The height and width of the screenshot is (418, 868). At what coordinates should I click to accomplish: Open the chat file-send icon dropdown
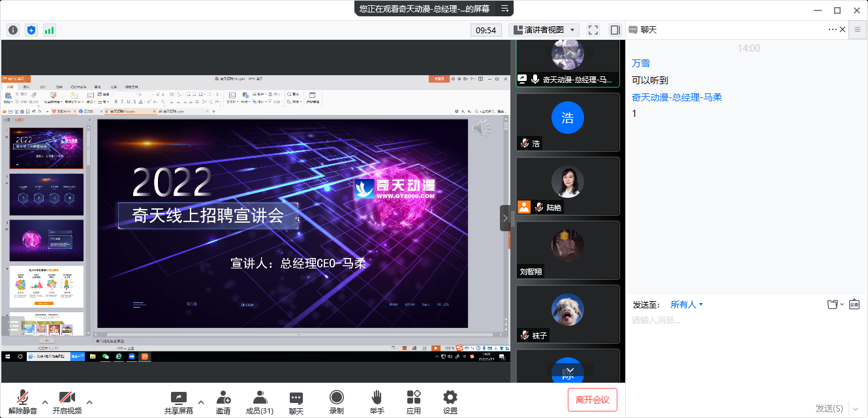(x=835, y=304)
